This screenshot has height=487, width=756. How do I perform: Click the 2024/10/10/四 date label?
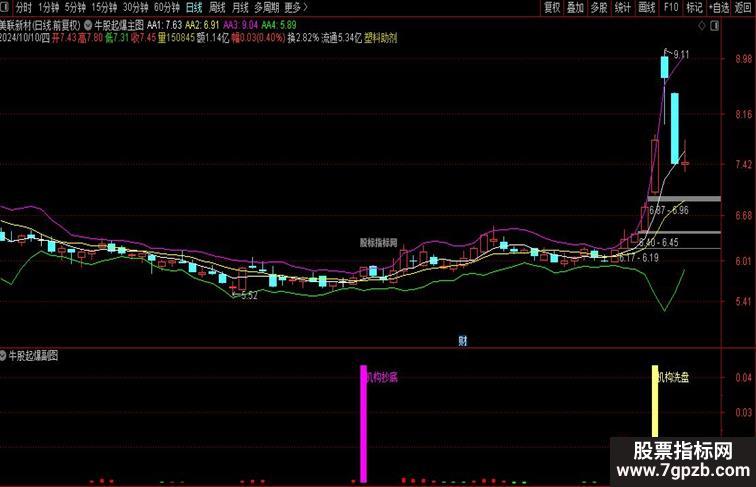coord(25,38)
